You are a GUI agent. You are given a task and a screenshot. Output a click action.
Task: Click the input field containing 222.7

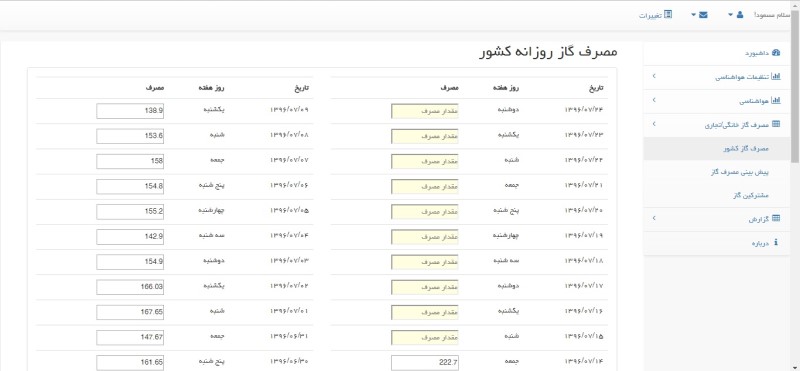(424, 362)
